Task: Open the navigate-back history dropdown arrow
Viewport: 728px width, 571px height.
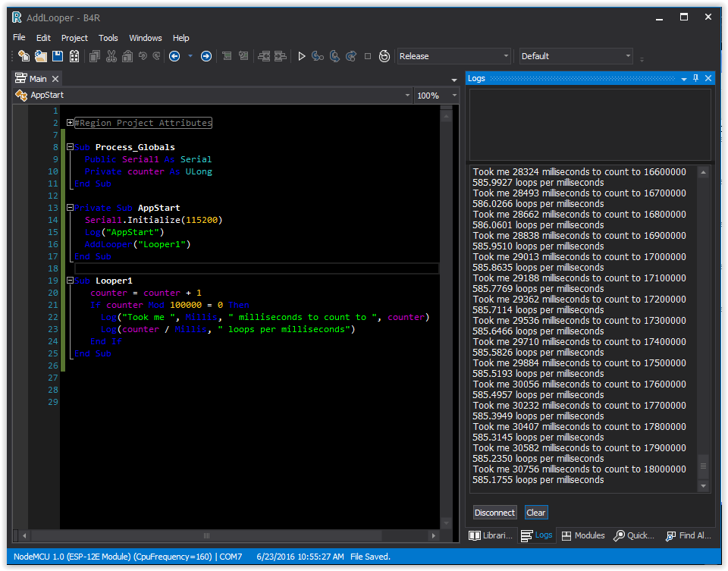Action: pos(190,56)
